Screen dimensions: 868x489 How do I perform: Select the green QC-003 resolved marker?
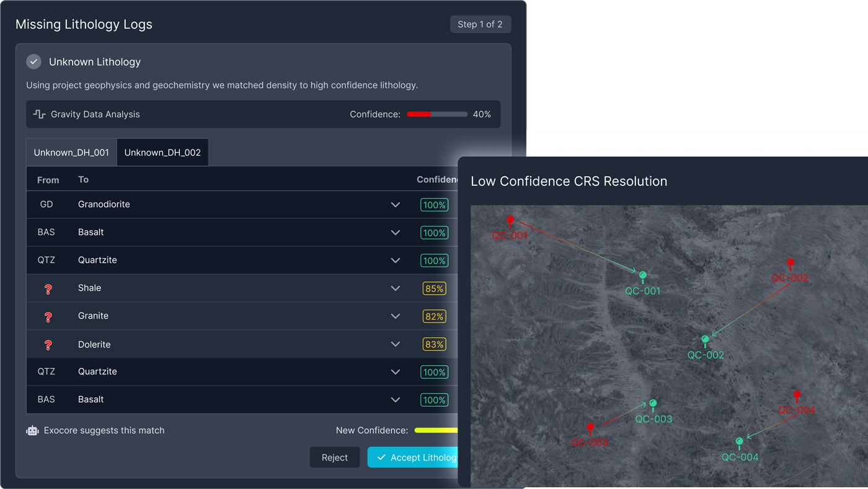pos(653,403)
